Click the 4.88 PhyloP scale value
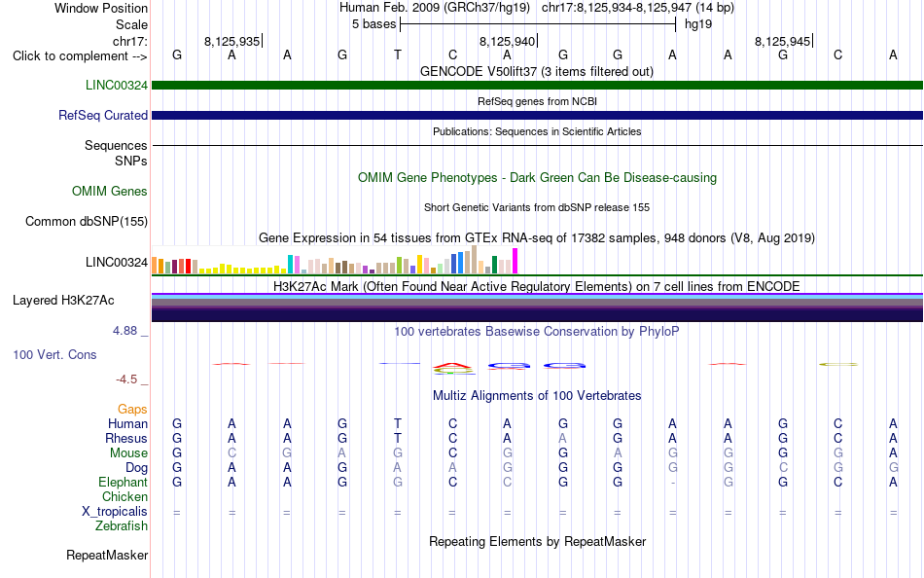The image size is (924, 578). [124, 331]
